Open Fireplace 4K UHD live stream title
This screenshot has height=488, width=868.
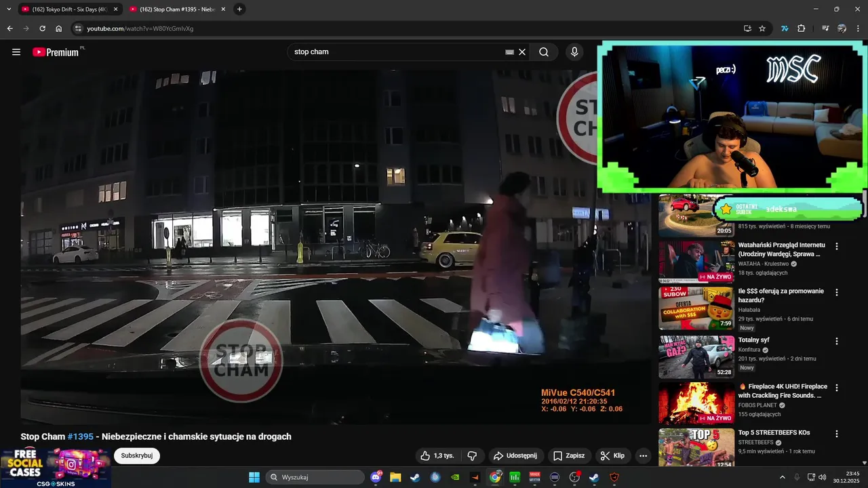point(783,391)
